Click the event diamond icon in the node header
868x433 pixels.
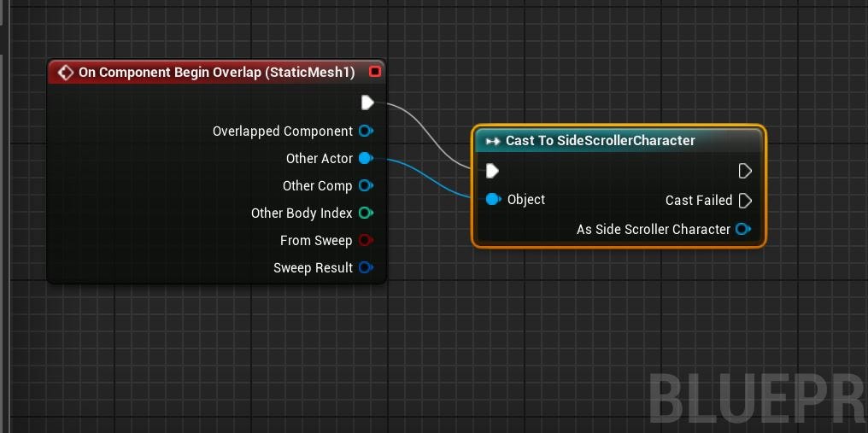point(65,73)
